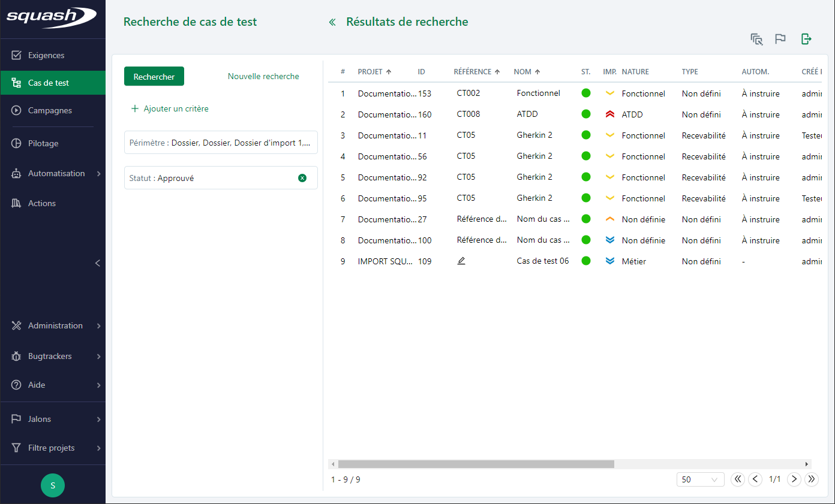Open the Automatisation section icon
This screenshot has width=835, height=504.
point(15,173)
